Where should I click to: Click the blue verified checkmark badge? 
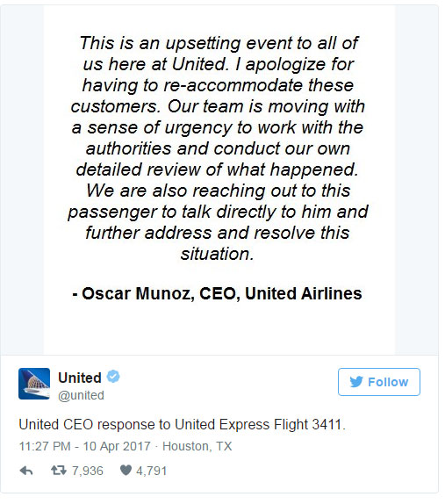[x=113, y=377]
